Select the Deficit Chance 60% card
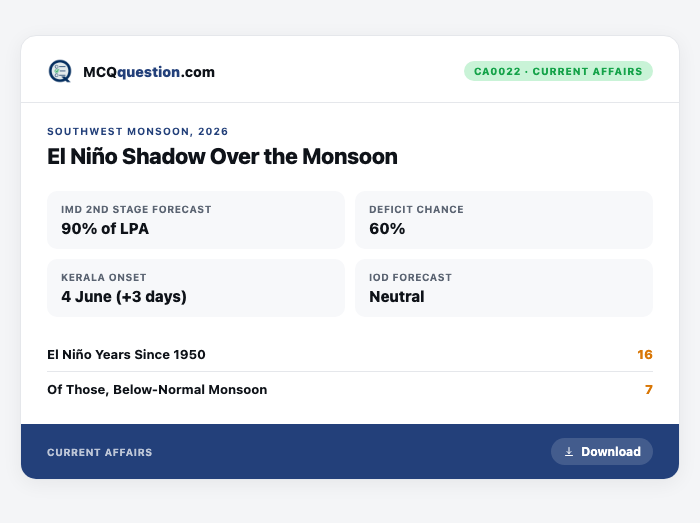Screen dimensions: 700x523 (x=504, y=220)
